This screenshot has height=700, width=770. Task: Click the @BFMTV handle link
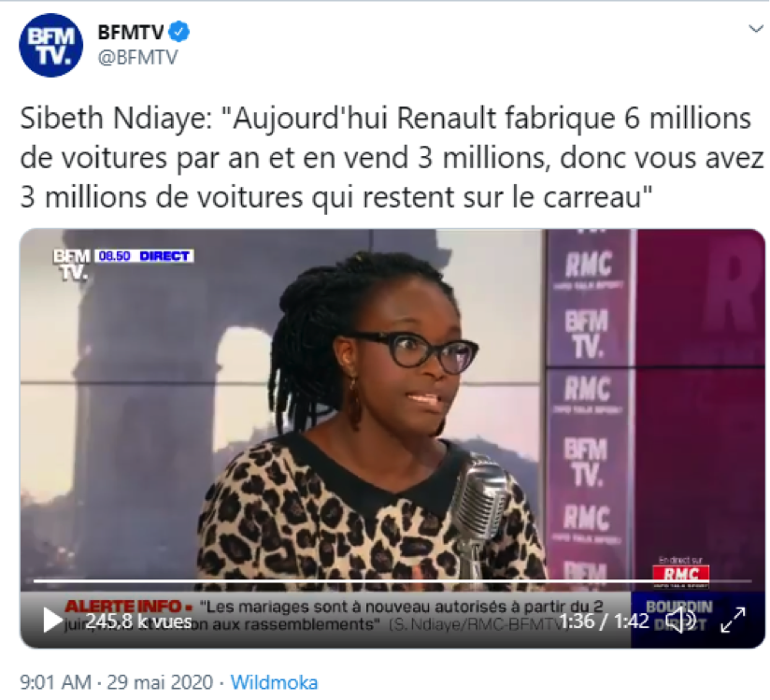[x=137, y=57]
